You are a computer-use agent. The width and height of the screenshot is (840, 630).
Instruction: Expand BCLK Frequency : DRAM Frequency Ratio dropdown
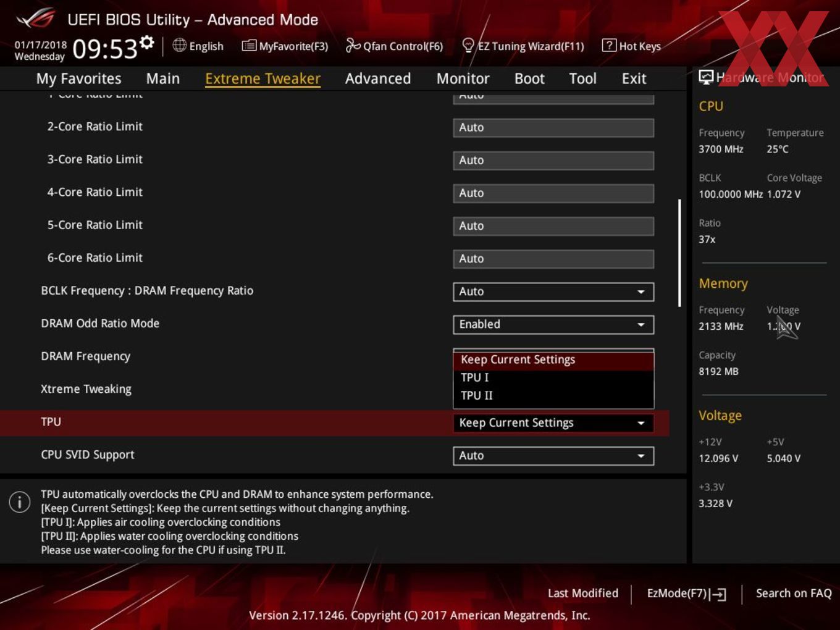click(x=553, y=292)
